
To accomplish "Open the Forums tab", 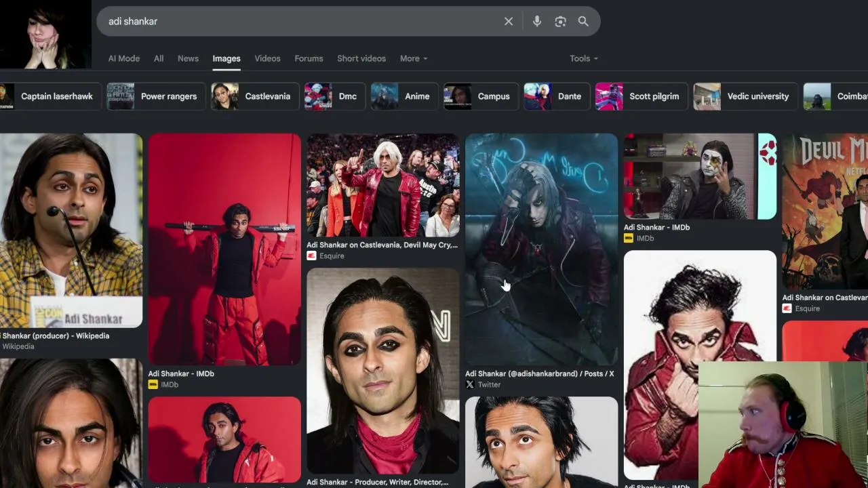I will [x=309, y=58].
